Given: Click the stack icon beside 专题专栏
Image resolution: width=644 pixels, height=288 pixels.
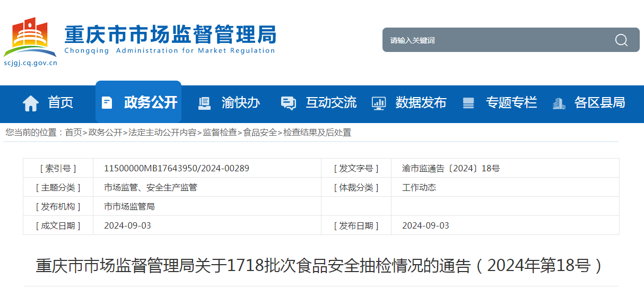Looking at the screenshot, I should [468, 103].
